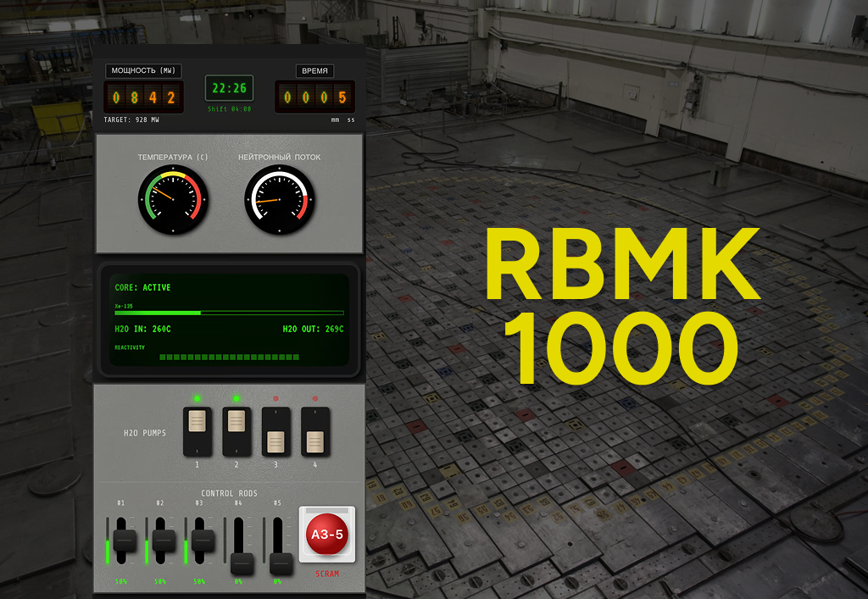Click the 22:26 green clock display
Viewport: 868px width, 599px height.
229,88
